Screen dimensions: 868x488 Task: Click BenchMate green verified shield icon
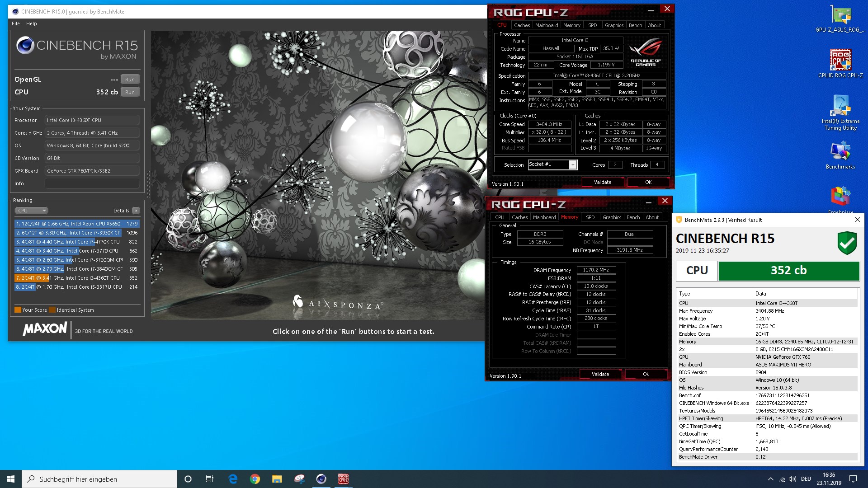[847, 243]
